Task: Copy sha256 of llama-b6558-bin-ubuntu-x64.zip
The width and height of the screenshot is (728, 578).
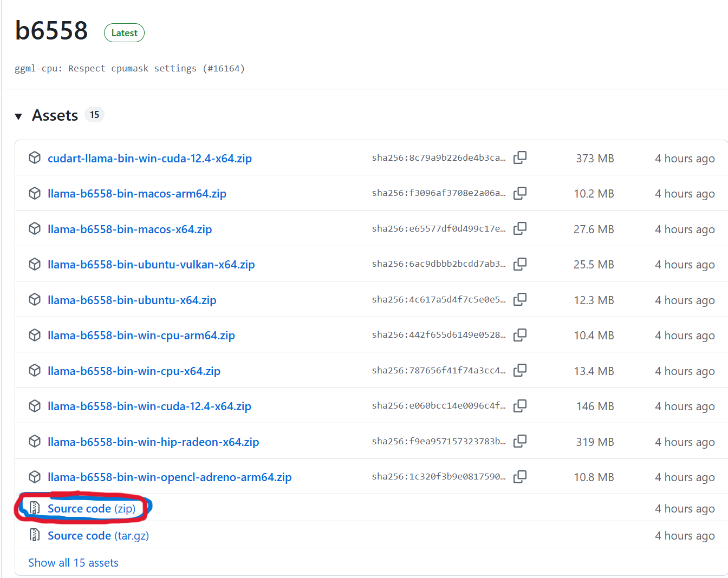Action: [520, 299]
